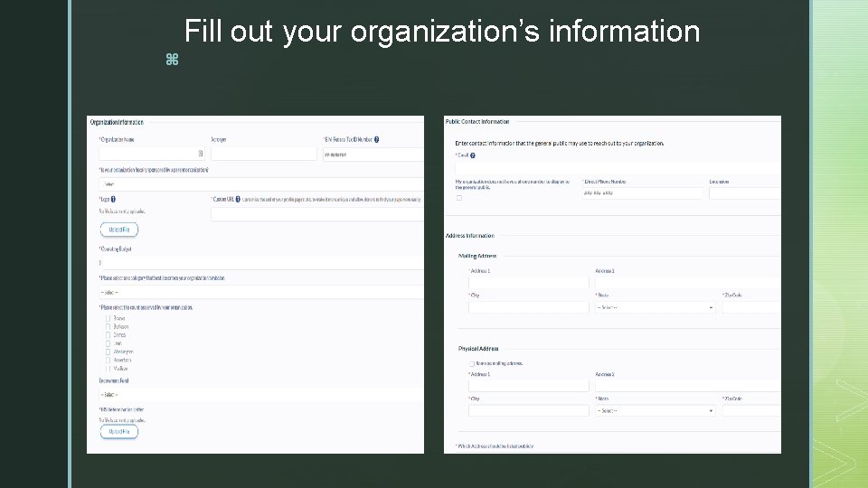The height and width of the screenshot is (488, 868).
Task: Click the command bullet symbol under slide title
Action: coord(172,60)
